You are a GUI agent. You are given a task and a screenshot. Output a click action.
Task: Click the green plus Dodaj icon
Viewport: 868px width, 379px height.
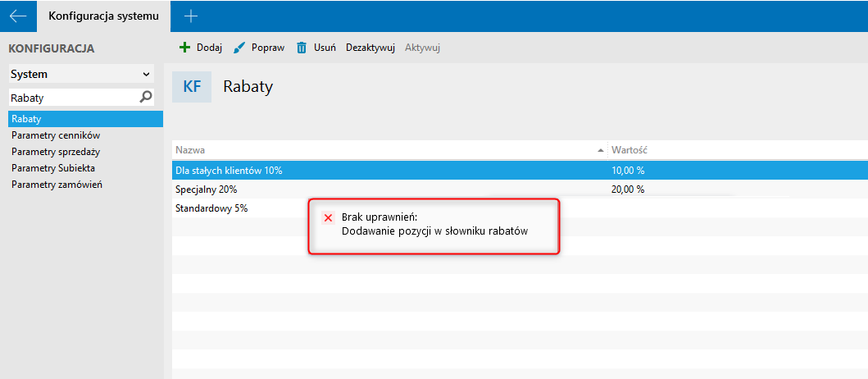[x=185, y=48]
